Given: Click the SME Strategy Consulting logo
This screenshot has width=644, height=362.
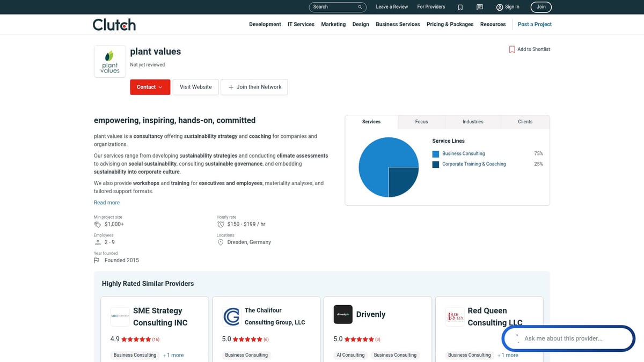Looking at the screenshot, I should 120,316.
